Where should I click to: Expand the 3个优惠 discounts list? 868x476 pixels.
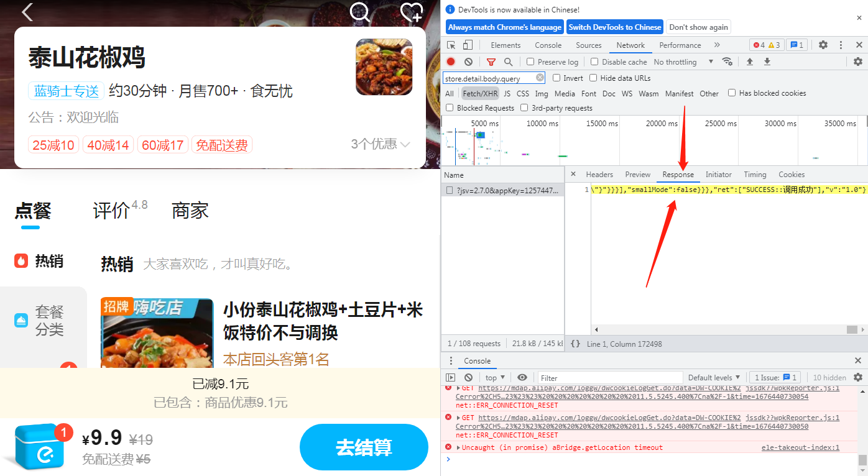381,144
